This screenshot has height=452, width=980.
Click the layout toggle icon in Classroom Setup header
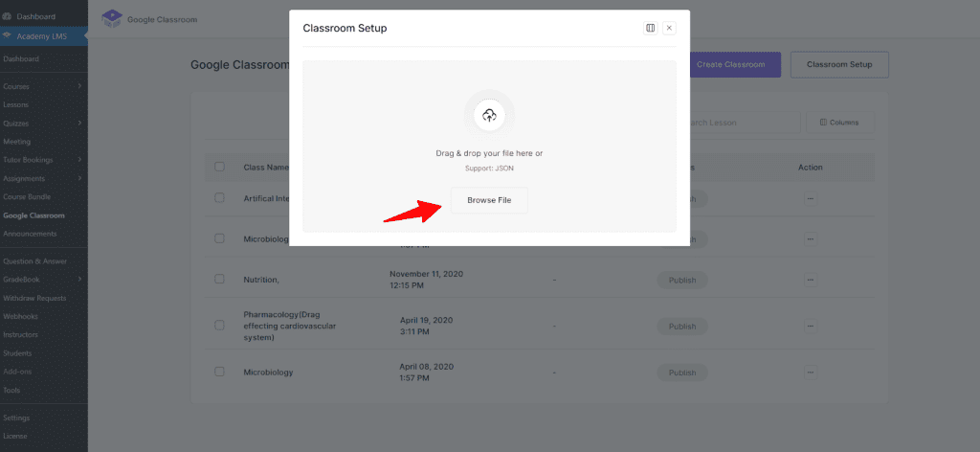click(651, 28)
